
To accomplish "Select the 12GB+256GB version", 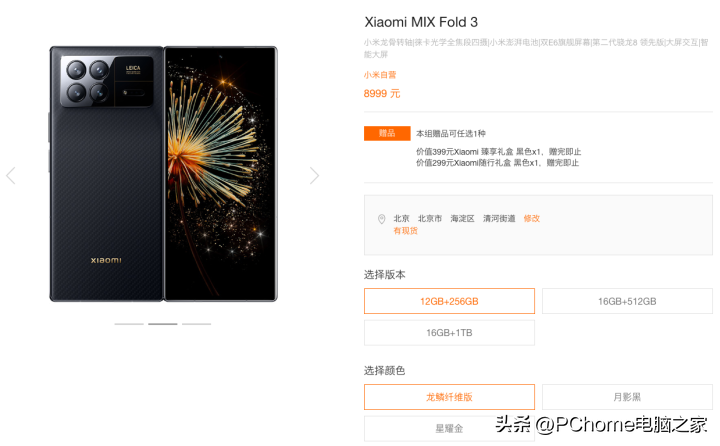I will point(449,301).
